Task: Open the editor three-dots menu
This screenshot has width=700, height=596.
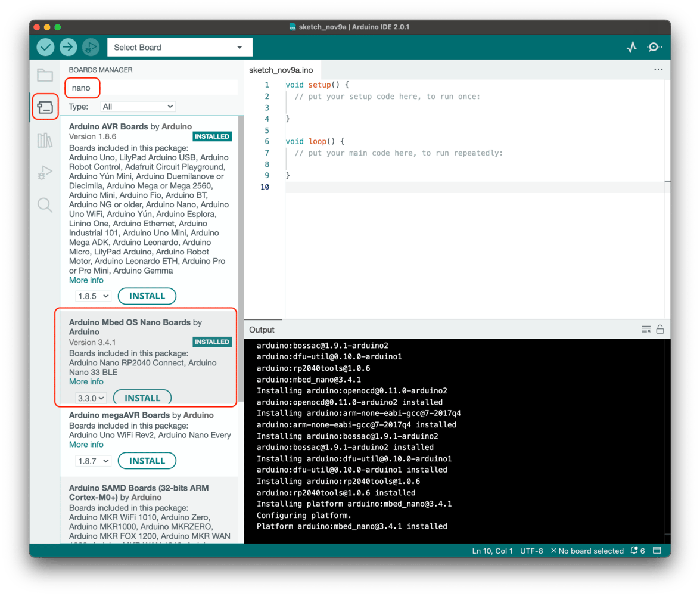Action: pos(658,69)
